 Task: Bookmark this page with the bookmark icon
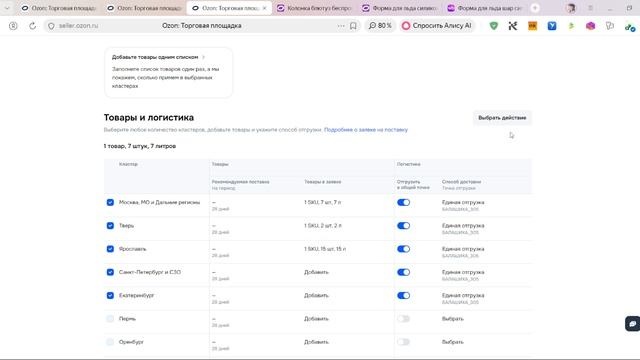(x=353, y=26)
